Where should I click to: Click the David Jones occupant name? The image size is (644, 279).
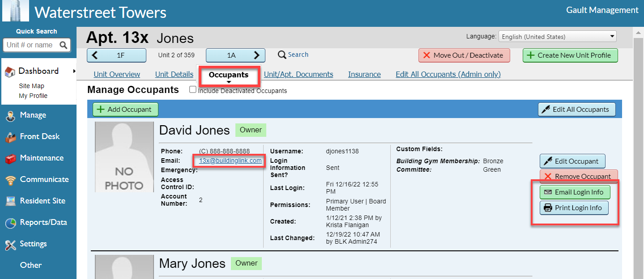click(194, 131)
